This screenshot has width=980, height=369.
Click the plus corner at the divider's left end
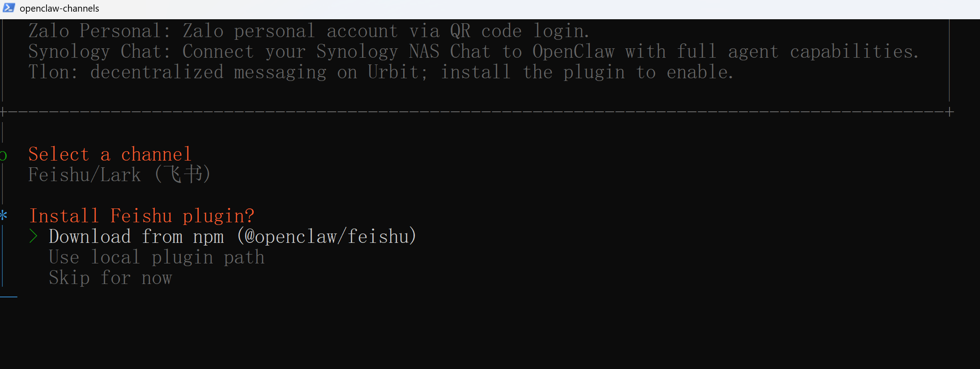pos(3,112)
